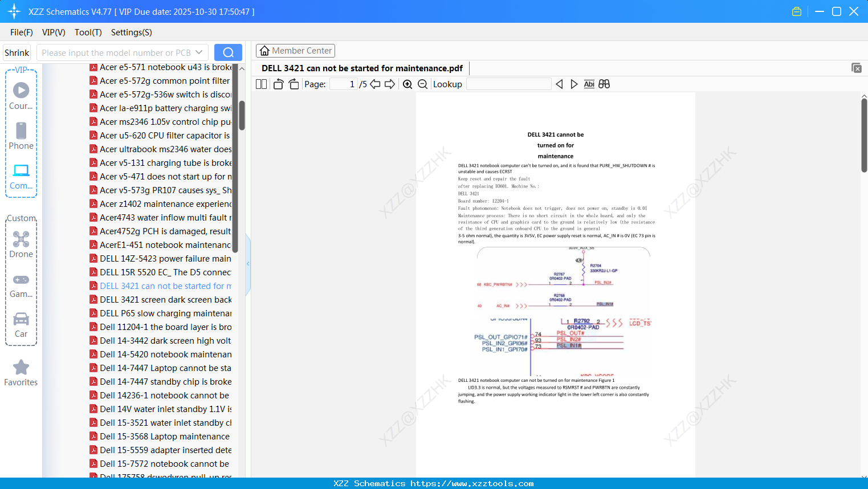Open Acer ultrabook ms2346 water file
868x489 pixels.
point(160,149)
